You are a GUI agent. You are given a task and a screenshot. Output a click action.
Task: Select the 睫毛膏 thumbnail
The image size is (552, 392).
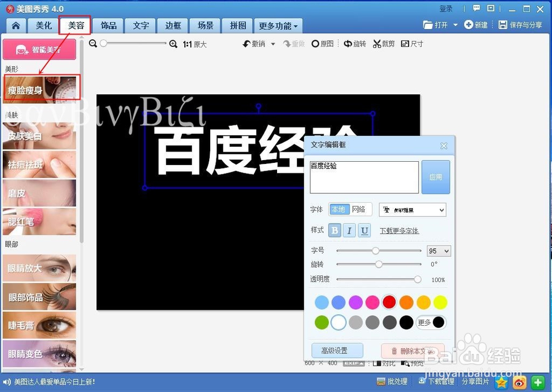(x=39, y=325)
